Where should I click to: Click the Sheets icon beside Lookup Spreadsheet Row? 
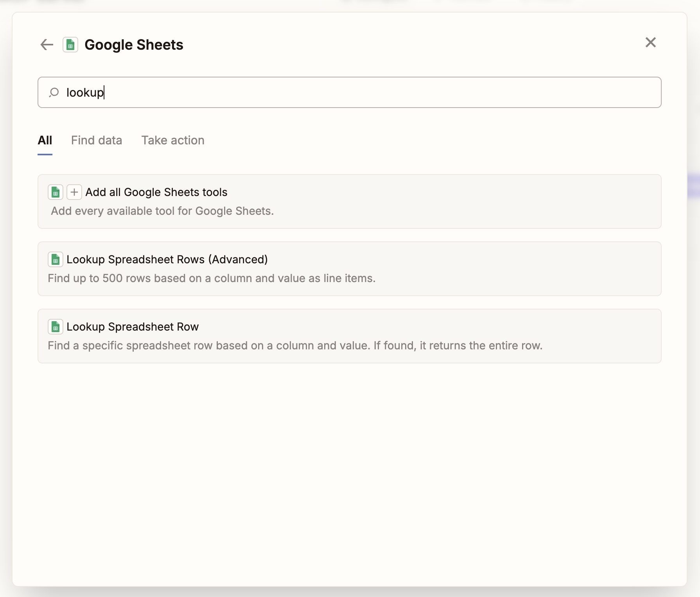pyautogui.click(x=56, y=327)
